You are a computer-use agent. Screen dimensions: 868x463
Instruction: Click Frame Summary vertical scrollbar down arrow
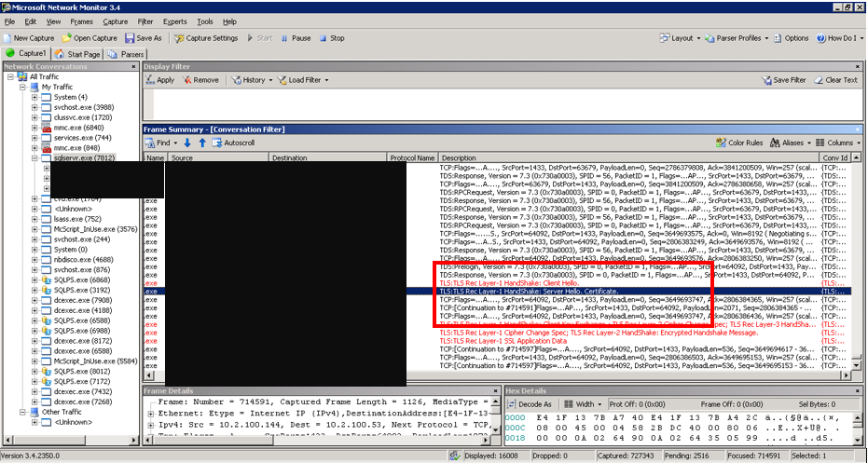click(x=857, y=365)
